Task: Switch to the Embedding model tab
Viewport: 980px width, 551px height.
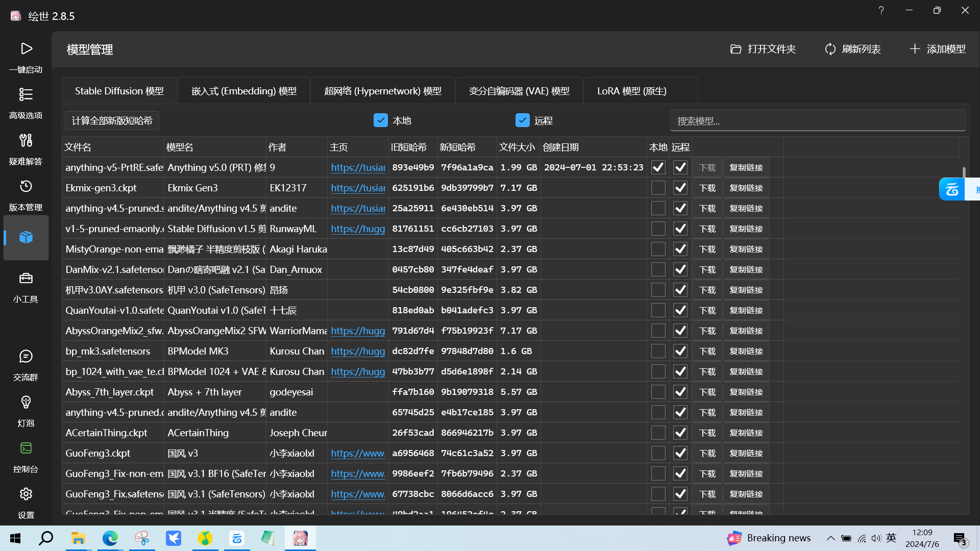Action: point(244,91)
